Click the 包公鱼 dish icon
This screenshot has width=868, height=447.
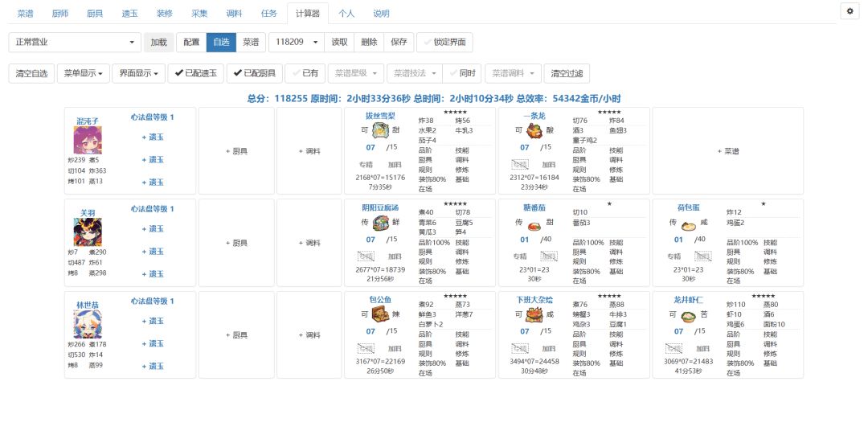pos(381,314)
